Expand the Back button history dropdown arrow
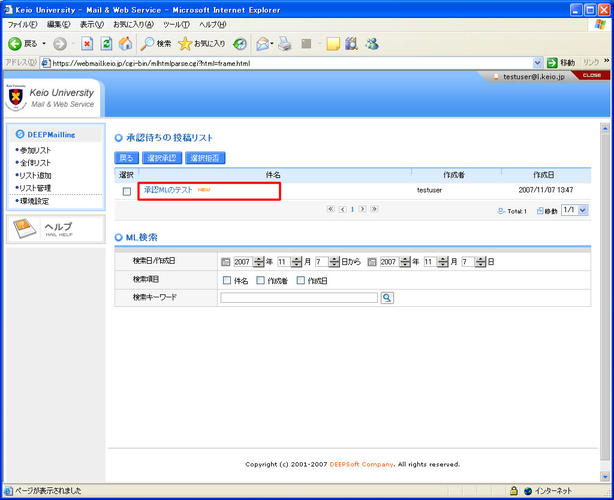614x500 pixels. point(43,44)
